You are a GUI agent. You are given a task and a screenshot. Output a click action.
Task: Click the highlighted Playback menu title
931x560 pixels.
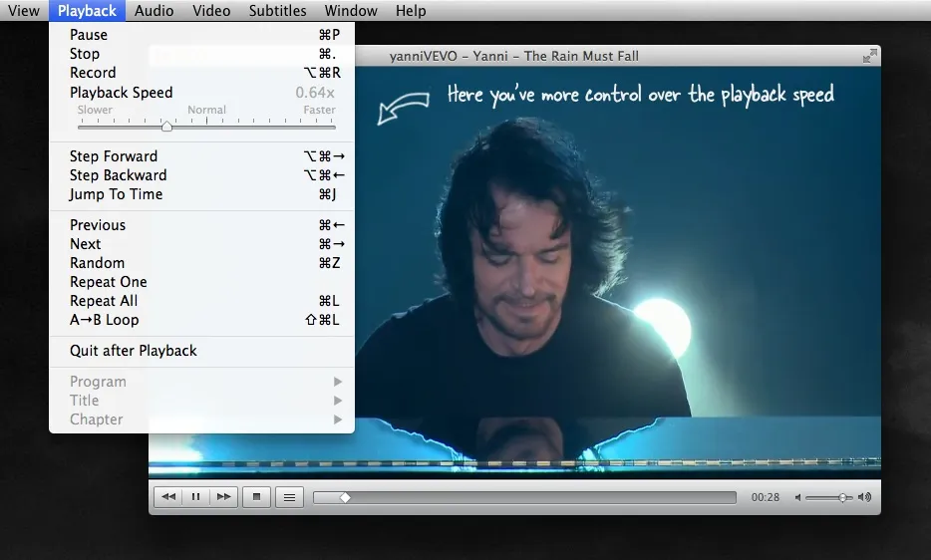click(87, 11)
